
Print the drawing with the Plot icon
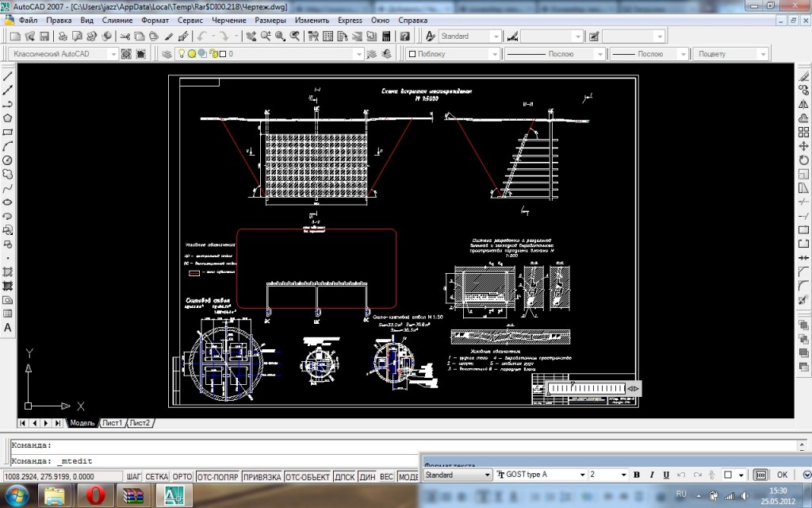[63, 37]
